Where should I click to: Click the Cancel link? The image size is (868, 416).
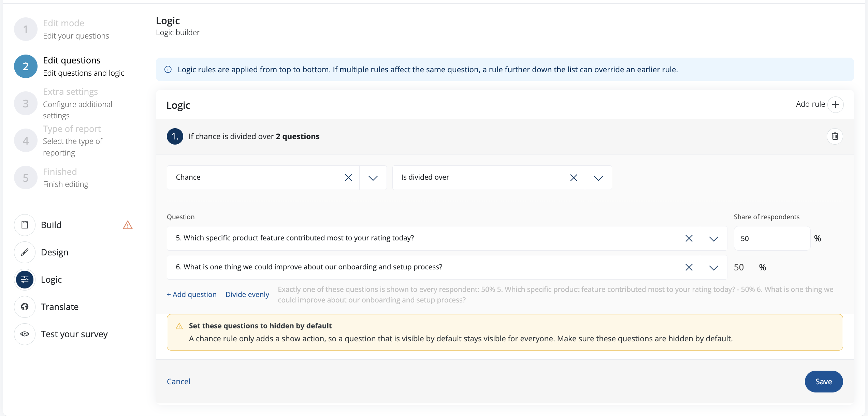pyautogui.click(x=178, y=382)
